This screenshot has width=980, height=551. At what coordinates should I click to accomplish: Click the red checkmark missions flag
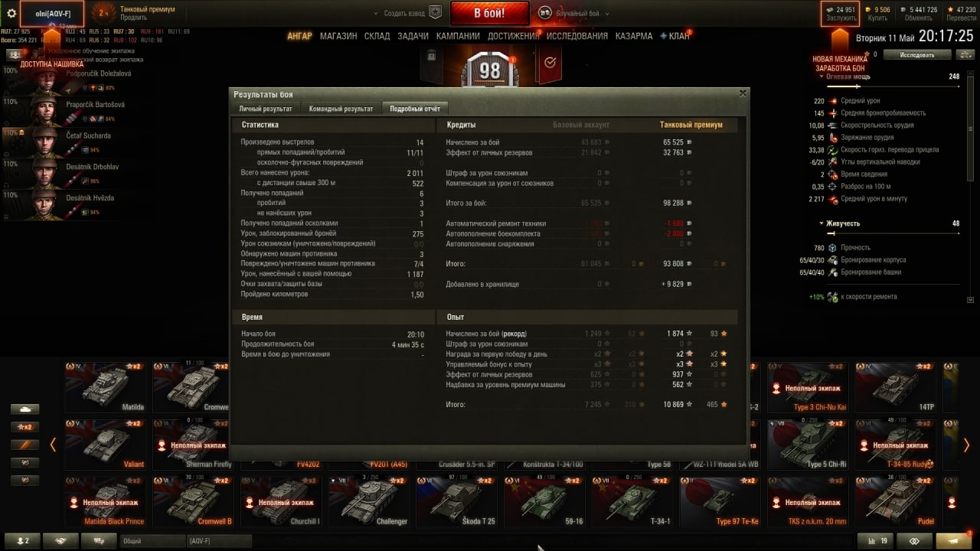tap(549, 64)
